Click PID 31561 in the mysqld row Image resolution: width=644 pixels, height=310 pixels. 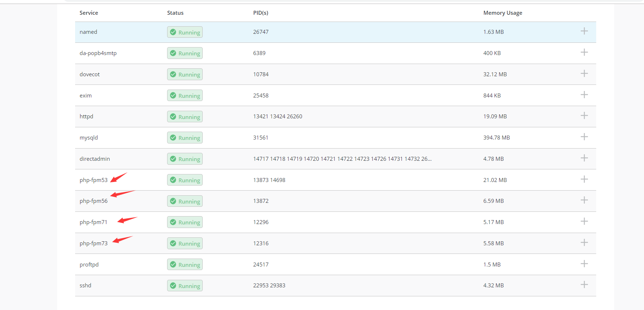pyautogui.click(x=261, y=138)
